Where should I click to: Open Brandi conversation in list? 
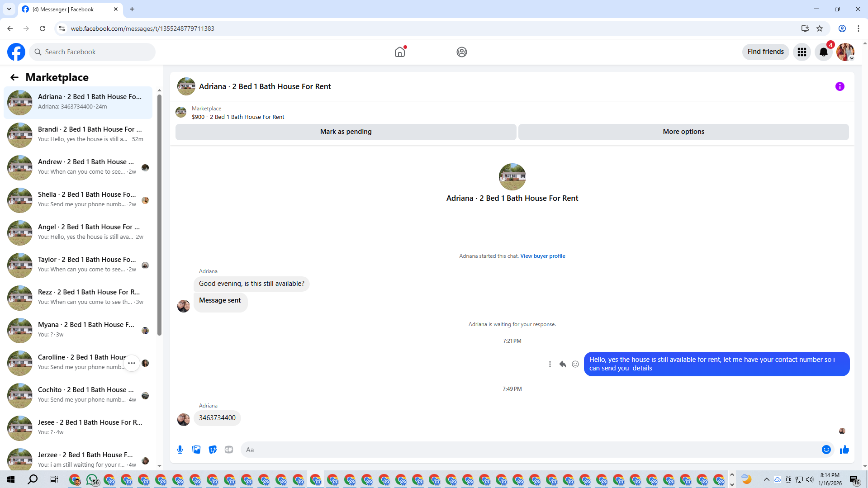point(78,135)
